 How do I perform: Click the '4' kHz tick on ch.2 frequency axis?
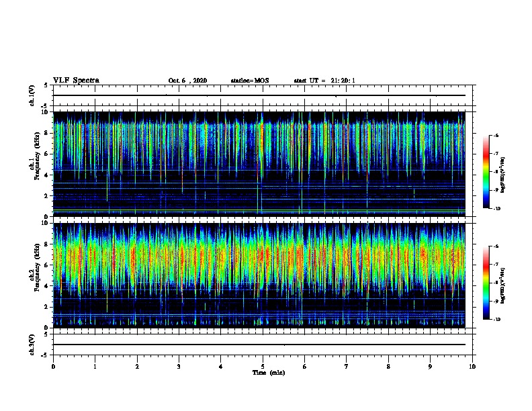[48, 286]
